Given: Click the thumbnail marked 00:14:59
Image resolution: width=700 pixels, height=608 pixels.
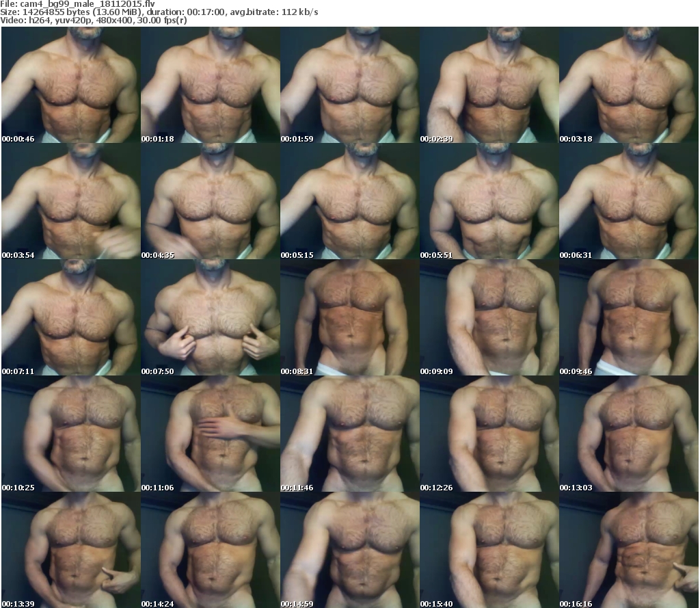Looking at the screenshot, I should coord(349,550).
